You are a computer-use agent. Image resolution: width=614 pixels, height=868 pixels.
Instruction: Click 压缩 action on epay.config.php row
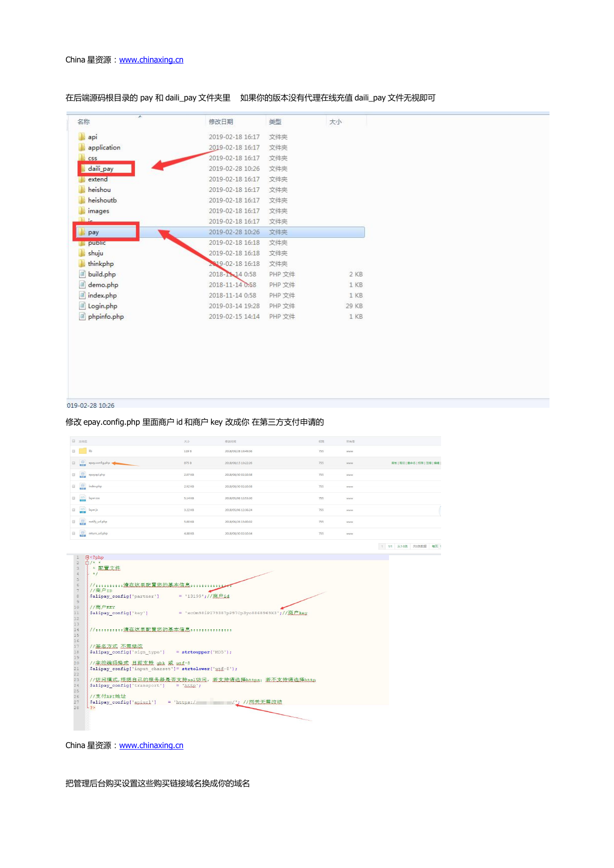tap(428, 463)
